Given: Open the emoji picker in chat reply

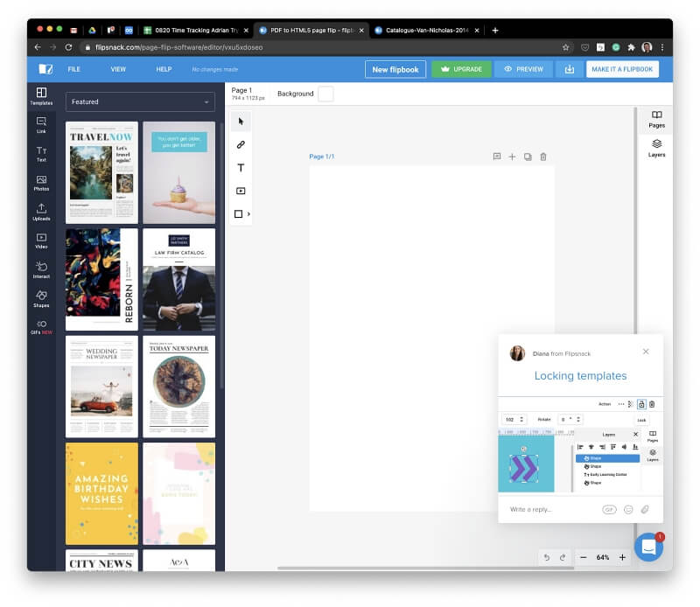Looking at the screenshot, I should point(628,509).
